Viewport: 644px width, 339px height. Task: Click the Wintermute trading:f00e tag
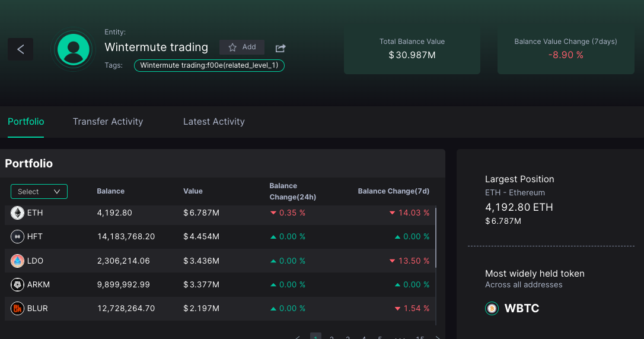[x=209, y=65]
